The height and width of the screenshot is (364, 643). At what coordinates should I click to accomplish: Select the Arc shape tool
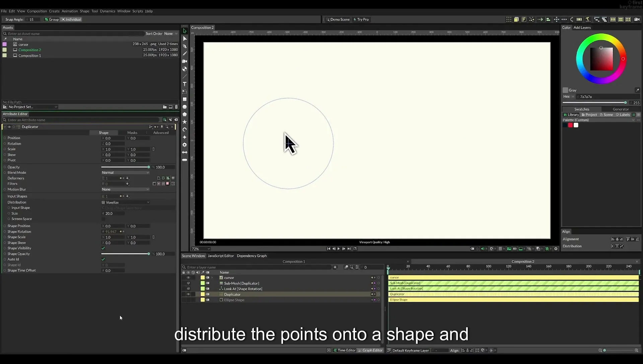pyautogui.click(x=185, y=129)
